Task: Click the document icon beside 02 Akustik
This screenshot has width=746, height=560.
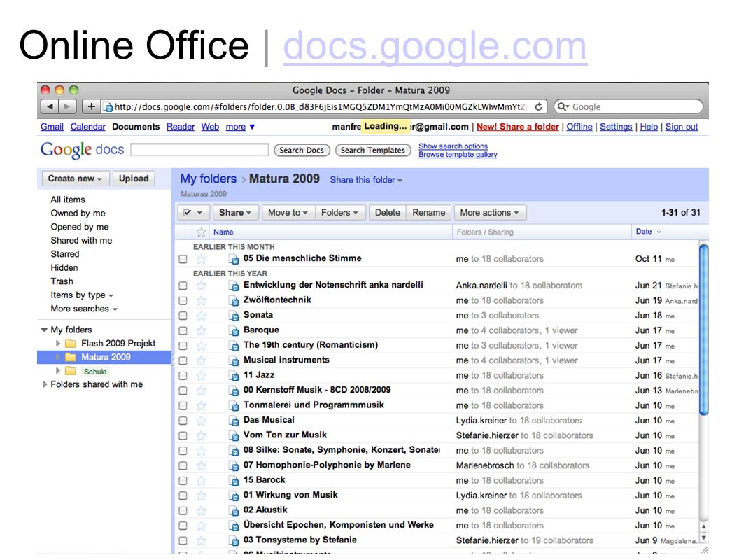Action: click(233, 510)
